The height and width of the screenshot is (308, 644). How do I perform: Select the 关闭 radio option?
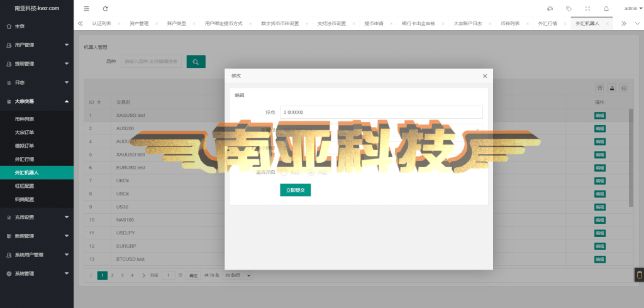pyautogui.click(x=290, y=172)
